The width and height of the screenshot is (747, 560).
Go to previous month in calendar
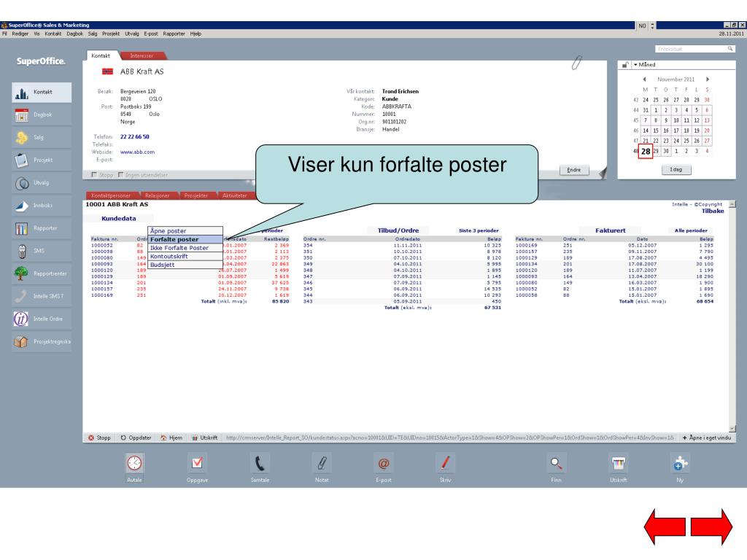pyautogui.click(x=644, y=79)
